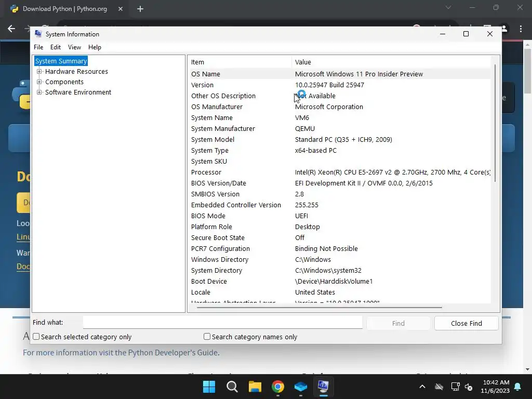The image size is (532, 399).
Task: Expand Hardware Resources node
Action: [x=39, y=71]
